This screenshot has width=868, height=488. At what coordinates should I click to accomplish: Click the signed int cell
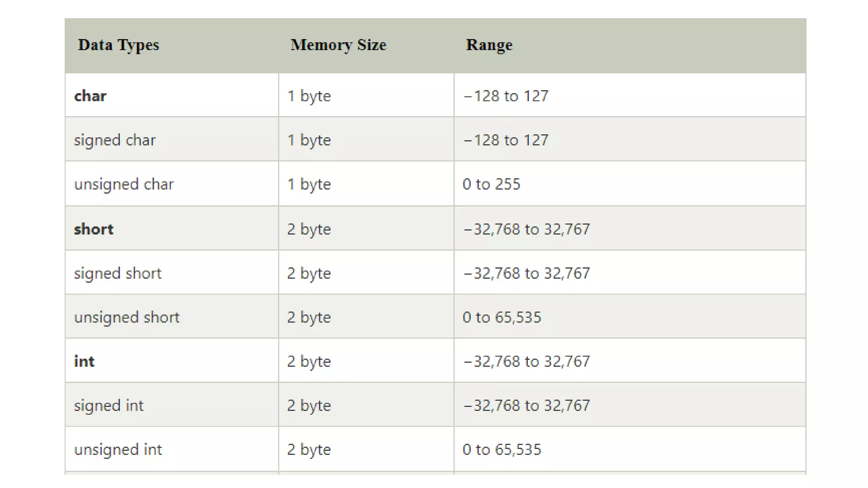pos(109,405)
